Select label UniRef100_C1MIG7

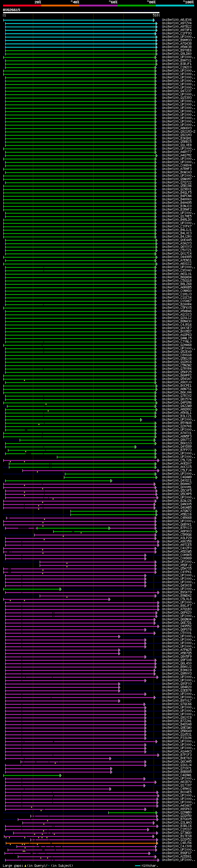coord(177,829)
